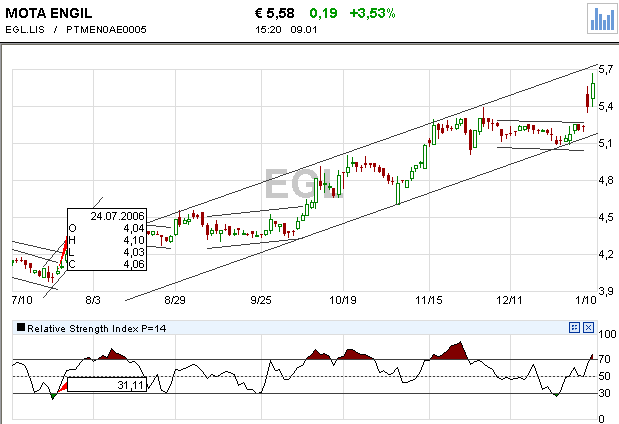619x424 pixels.
Task: Click the RSI 50 scale label
Action: [x=604, y=376]
